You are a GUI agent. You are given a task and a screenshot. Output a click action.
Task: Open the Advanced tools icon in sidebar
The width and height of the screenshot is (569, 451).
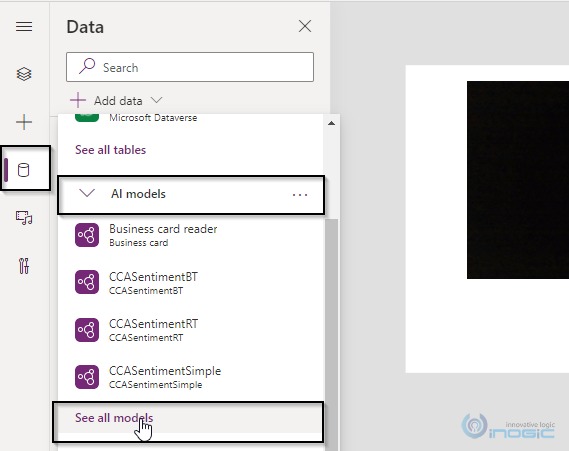click(x=24, y=266)
